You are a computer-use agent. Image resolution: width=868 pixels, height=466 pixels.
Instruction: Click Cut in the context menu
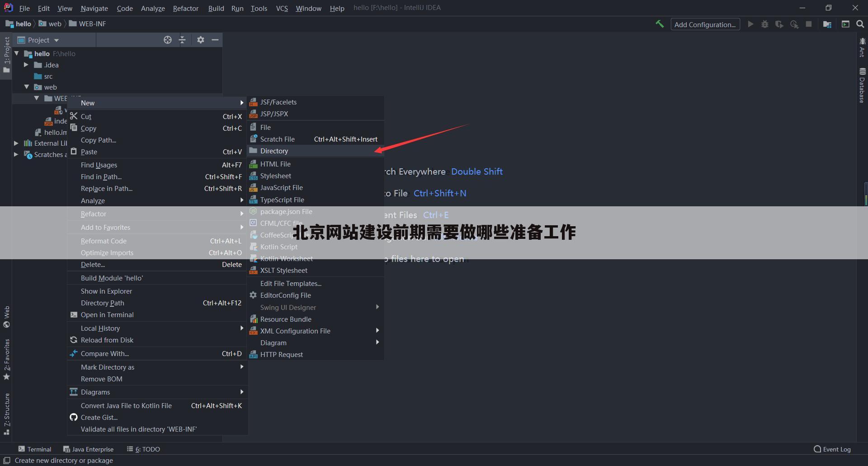(156, 117)
